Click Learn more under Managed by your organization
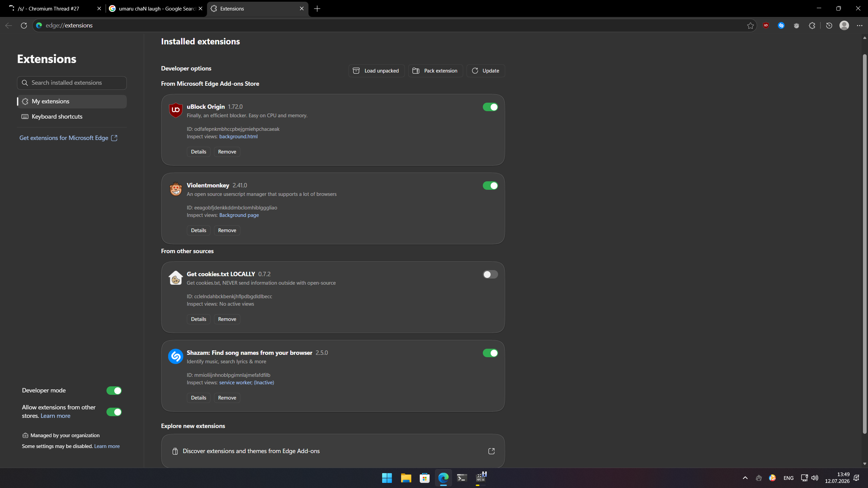The height and width of the screenshot is (488, 868). [107, 446]
